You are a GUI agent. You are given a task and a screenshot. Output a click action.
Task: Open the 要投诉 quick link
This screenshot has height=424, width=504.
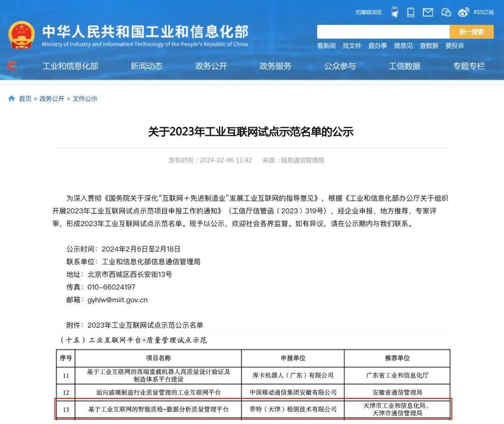coord(455,46)
